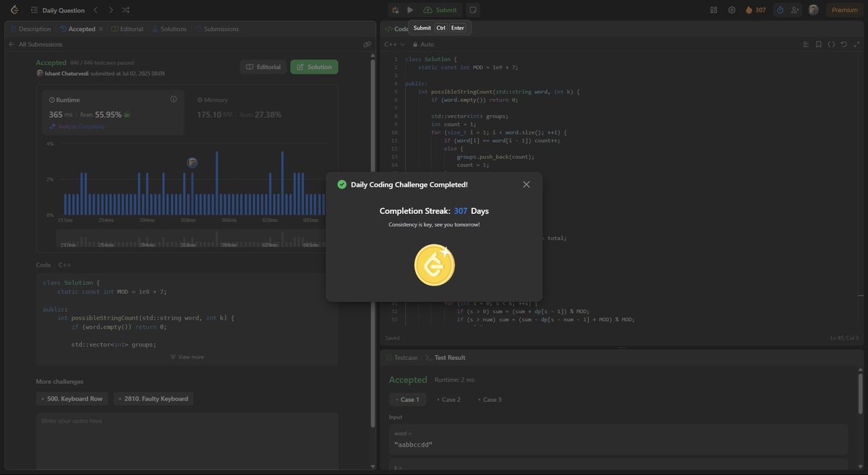
Task: Switch to the Submissions tab
Action: pos(216,29)
